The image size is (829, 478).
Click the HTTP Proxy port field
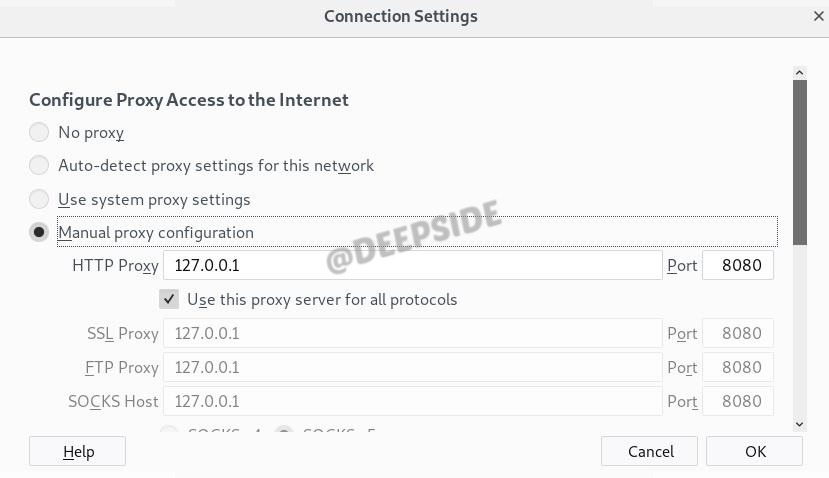click(x=738, y=265)
